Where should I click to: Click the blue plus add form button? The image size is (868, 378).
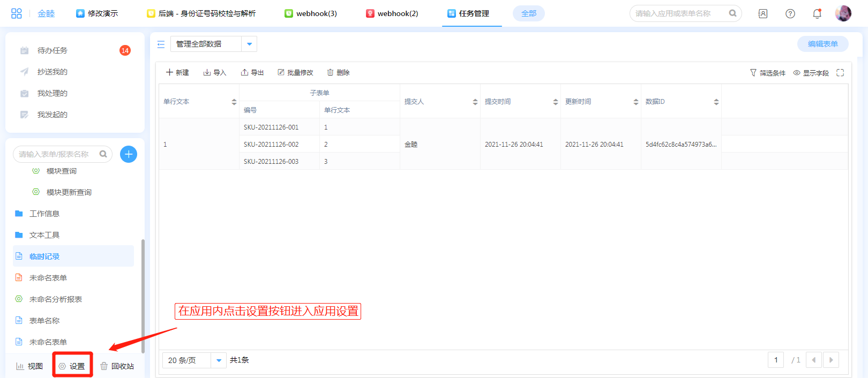pyautogui.click(x=129, y=154)
